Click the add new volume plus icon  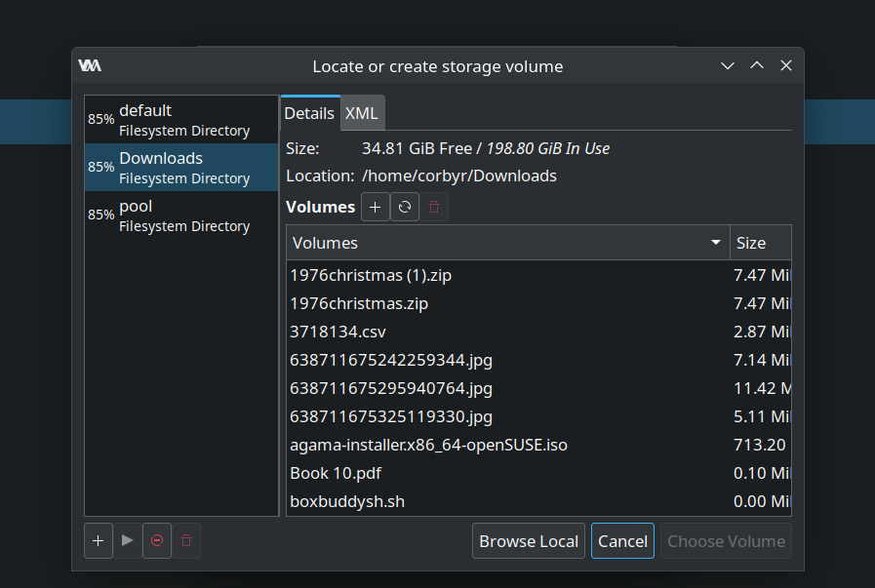click(375, 207)
